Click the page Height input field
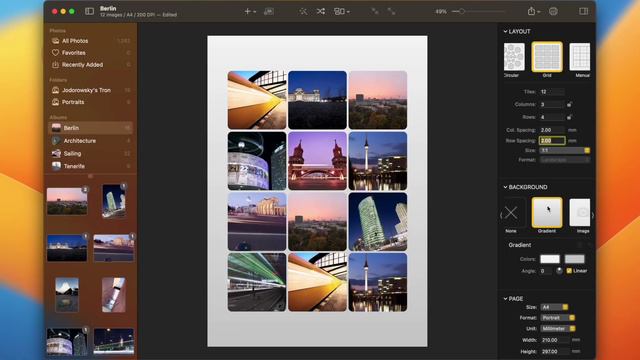 click(x=555, y=351)
